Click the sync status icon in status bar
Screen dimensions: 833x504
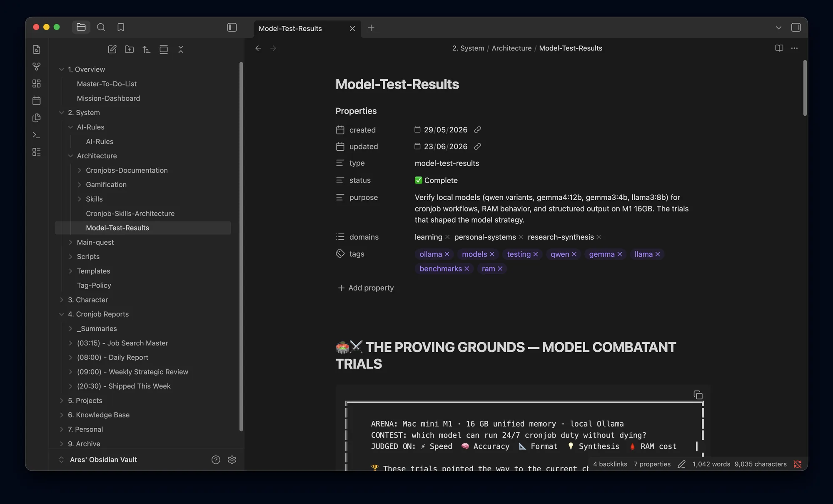[x=798, y=464]
